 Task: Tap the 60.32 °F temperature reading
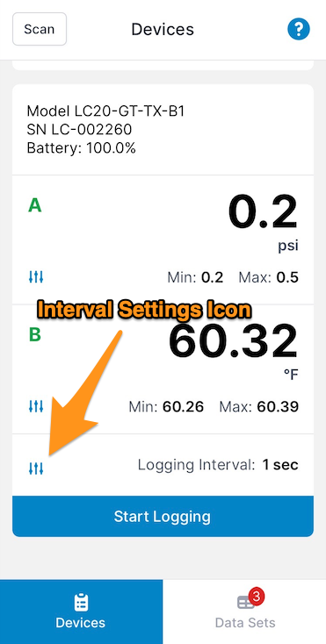coord(234,349)
